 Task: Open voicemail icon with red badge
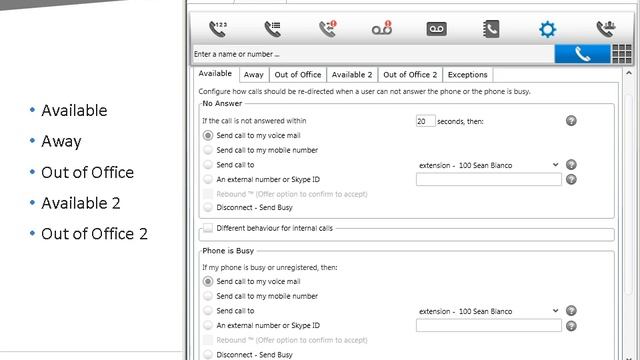click(x=382, y=29)
